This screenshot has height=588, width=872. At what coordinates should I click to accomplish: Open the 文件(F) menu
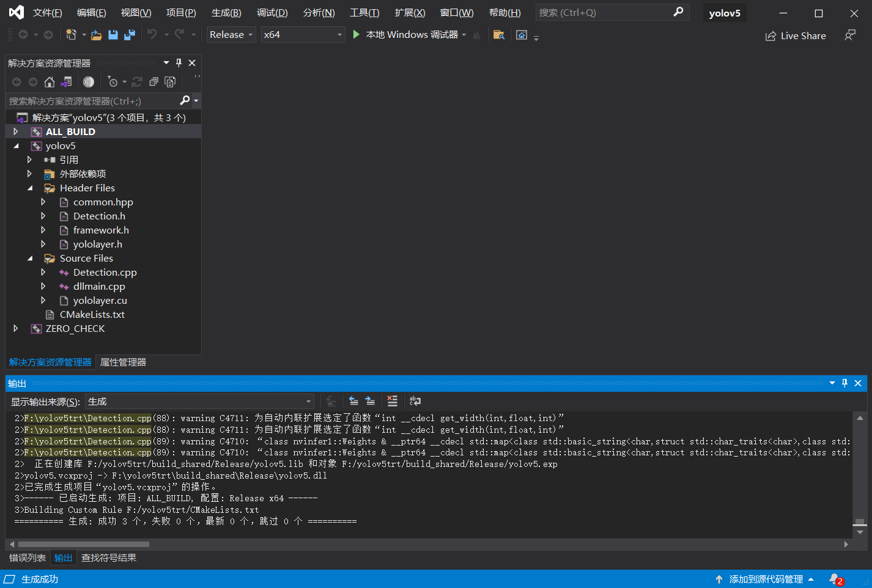click(47, 13)
